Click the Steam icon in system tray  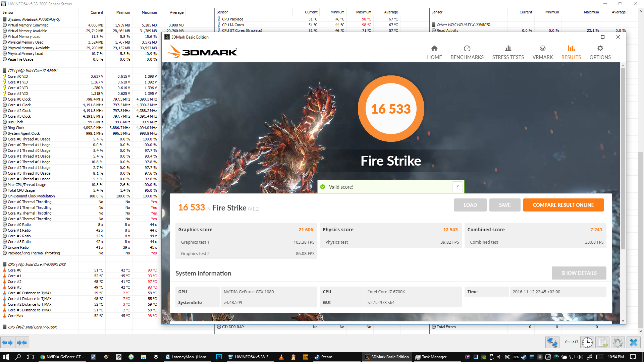click(524, 357)
